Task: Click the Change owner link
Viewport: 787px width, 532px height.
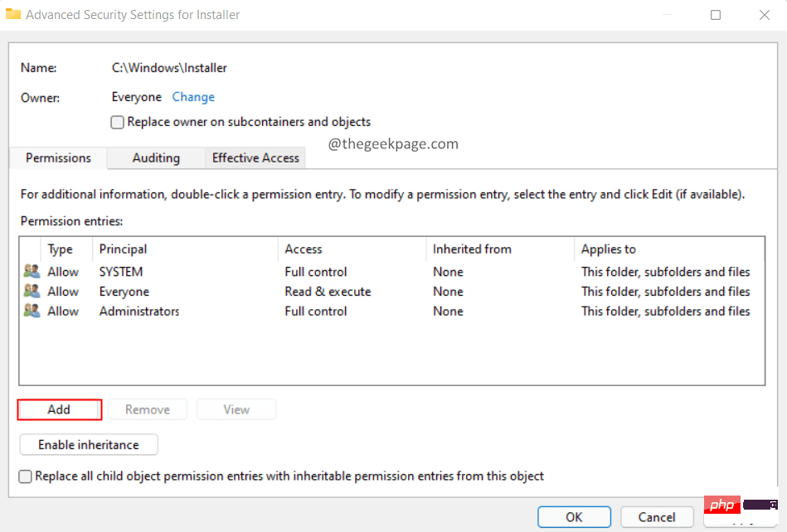Action: (x=193, y=97)
